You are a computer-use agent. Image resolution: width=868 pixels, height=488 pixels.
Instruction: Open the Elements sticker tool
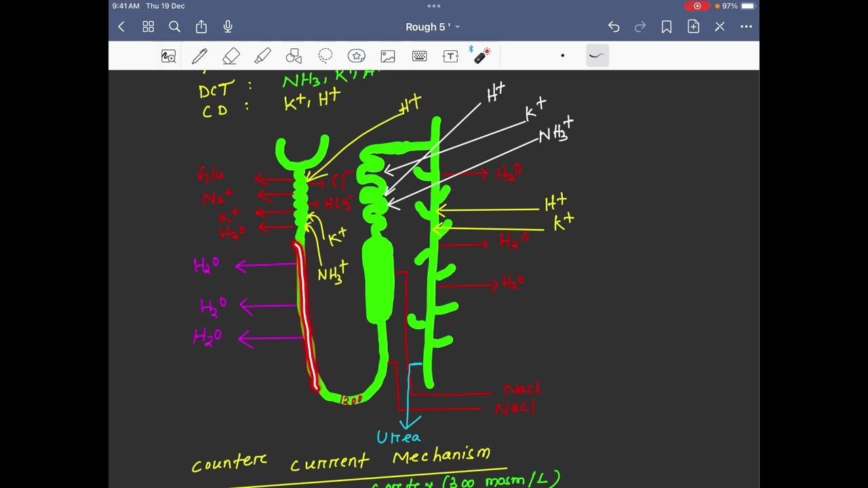click(x=357, y=56)
